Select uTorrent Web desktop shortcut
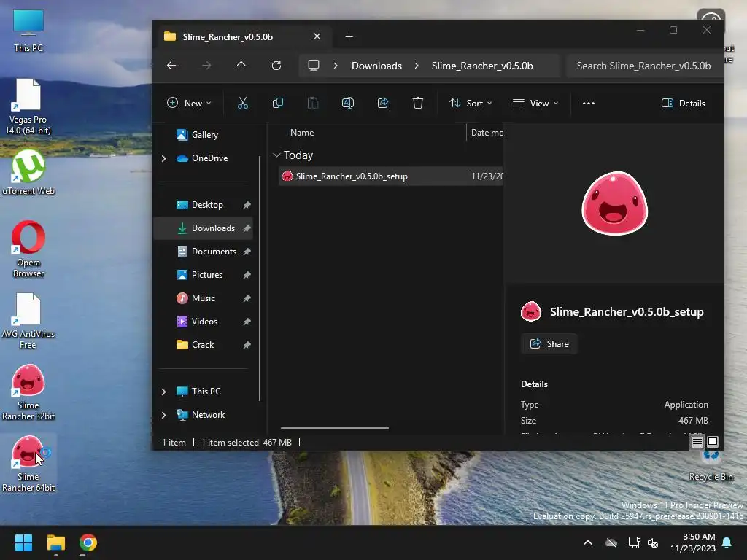 pyautogui.click(x=28, y=172)
